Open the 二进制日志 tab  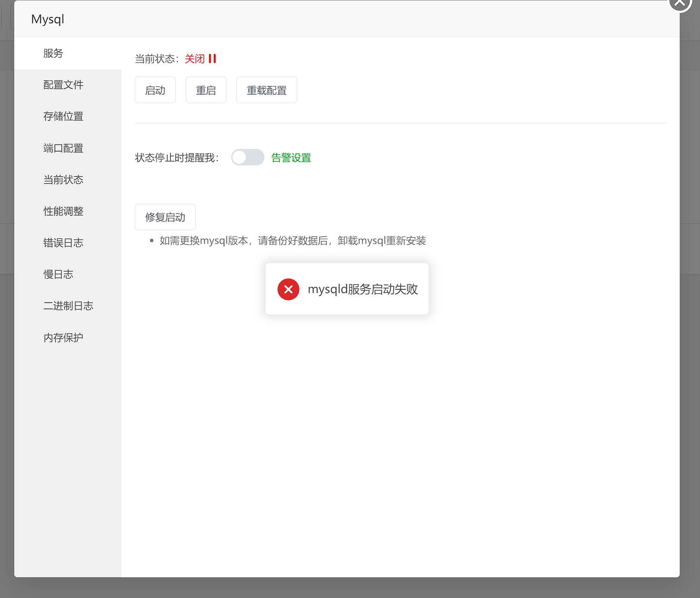coord(68,306)
